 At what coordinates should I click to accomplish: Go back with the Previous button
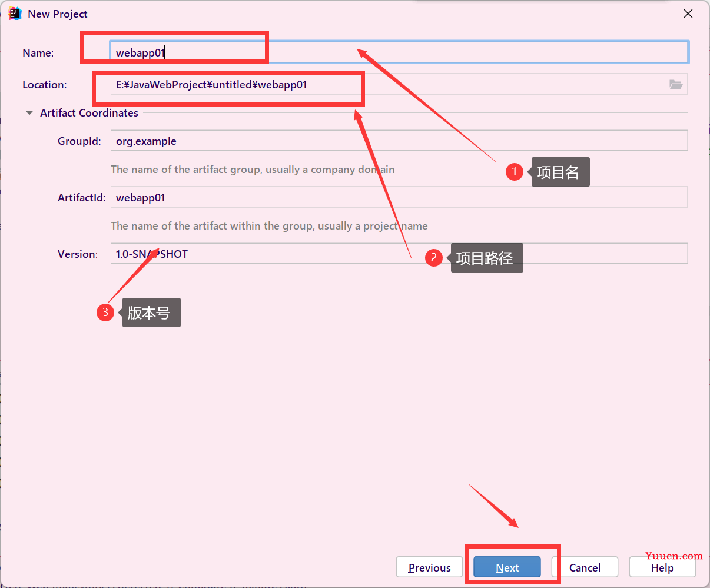429,567
